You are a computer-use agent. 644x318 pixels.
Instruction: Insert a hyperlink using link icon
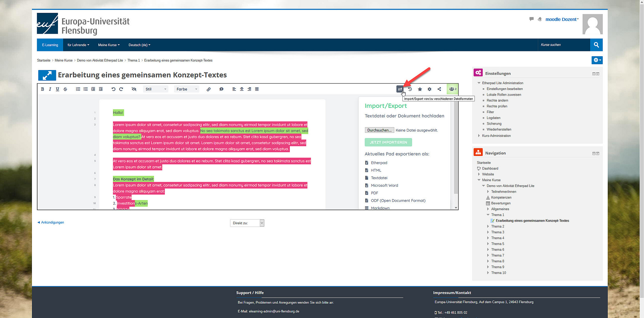[x=208, y=89]
